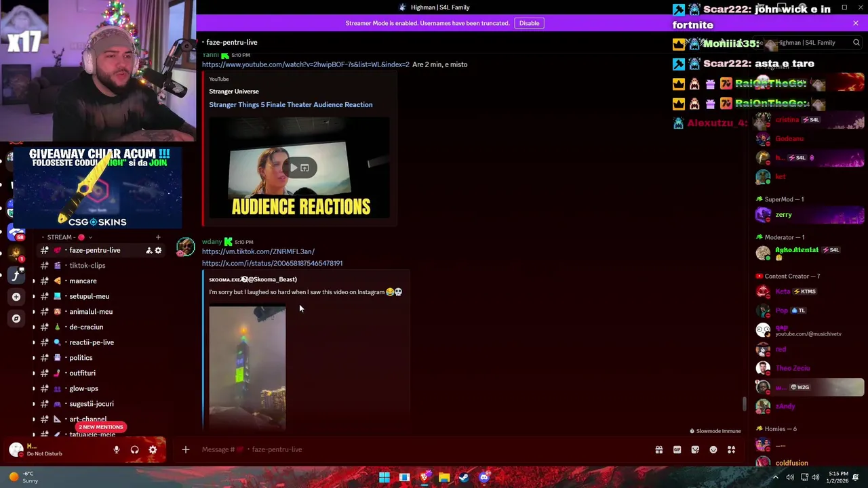
Task: Click the Add a Server plus icon
Action: tap(16, 297)
